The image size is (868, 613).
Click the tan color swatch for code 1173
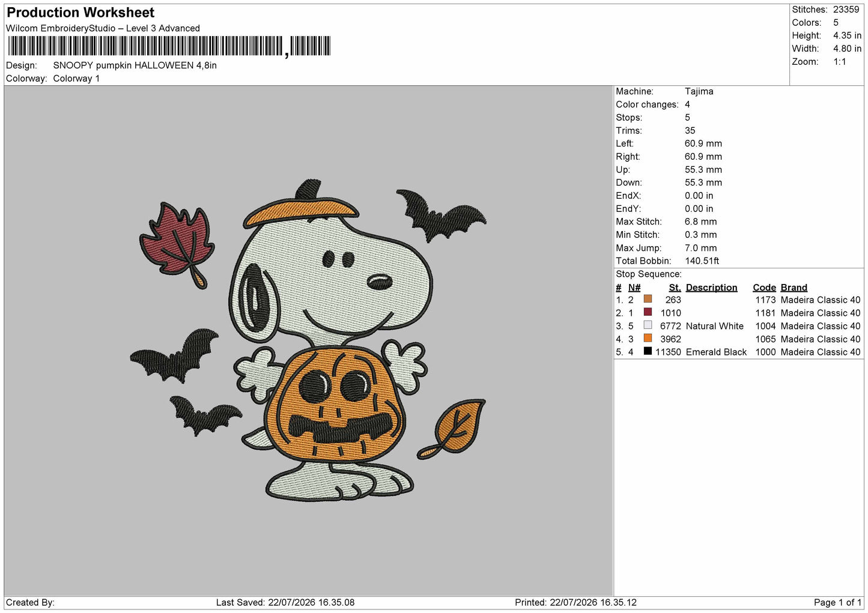click(x=648, y=299)
